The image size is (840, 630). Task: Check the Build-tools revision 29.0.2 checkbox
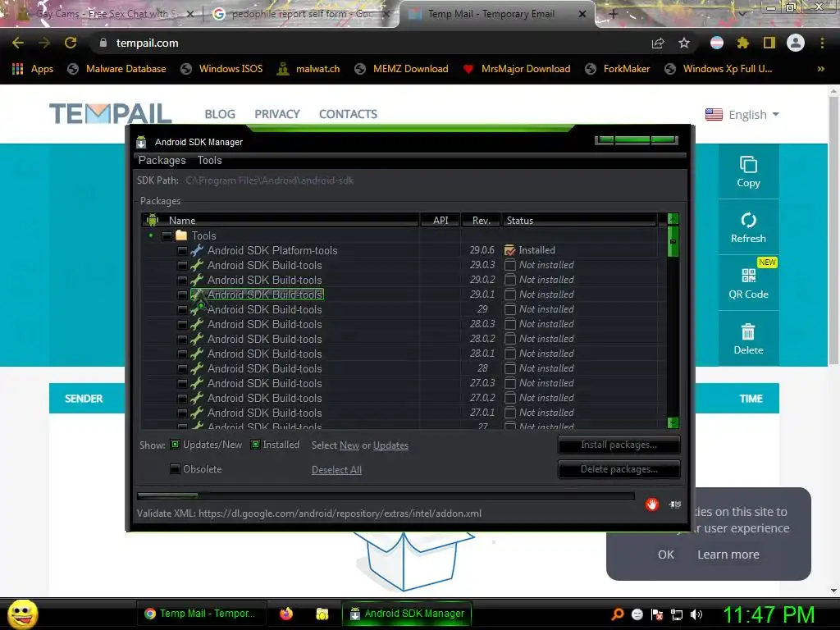[182, 281]
